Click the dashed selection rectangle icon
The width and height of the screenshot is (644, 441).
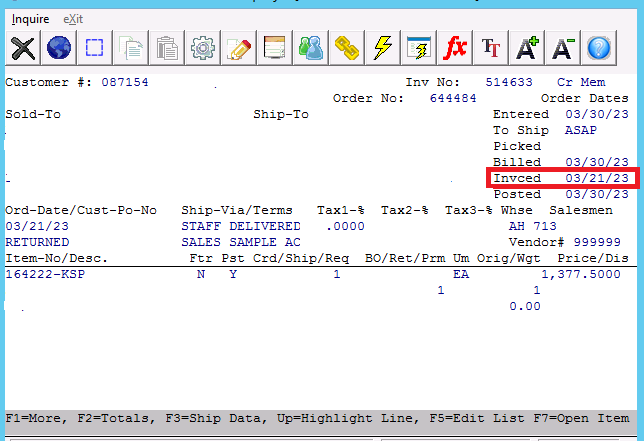(94, 48)
